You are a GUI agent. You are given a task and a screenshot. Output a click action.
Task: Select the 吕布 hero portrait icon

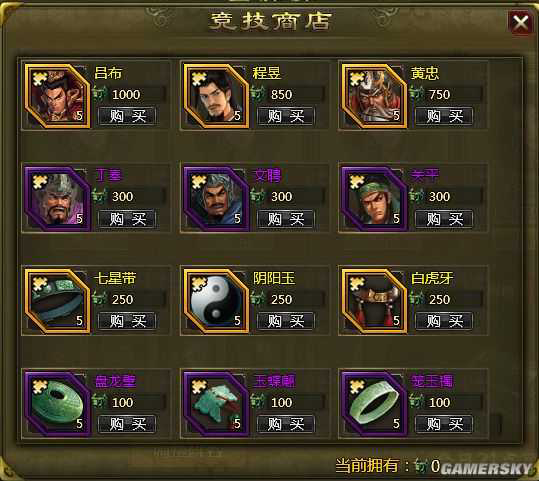click(57, 96)
